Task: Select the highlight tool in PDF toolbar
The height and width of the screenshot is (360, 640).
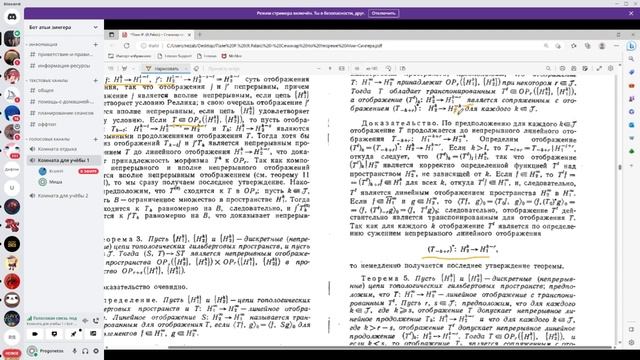Action: [x=124, y=69]
